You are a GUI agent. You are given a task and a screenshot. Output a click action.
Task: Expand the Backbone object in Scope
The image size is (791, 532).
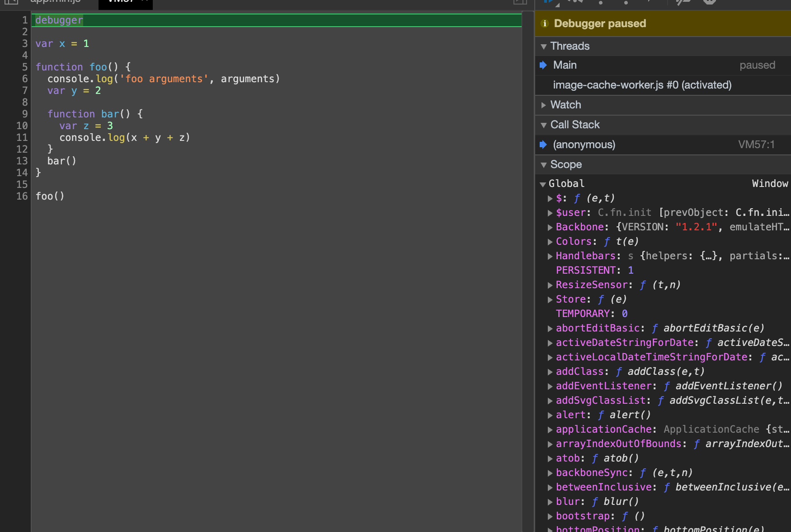[550, 228]
